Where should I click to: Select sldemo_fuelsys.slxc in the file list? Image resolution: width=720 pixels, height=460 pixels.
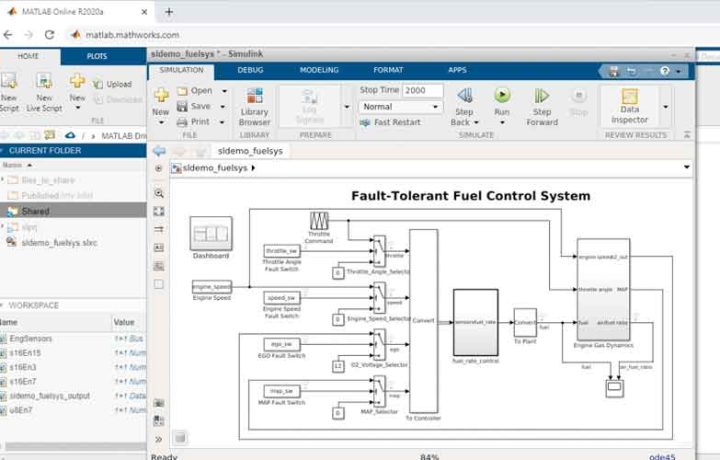[59, 242]
